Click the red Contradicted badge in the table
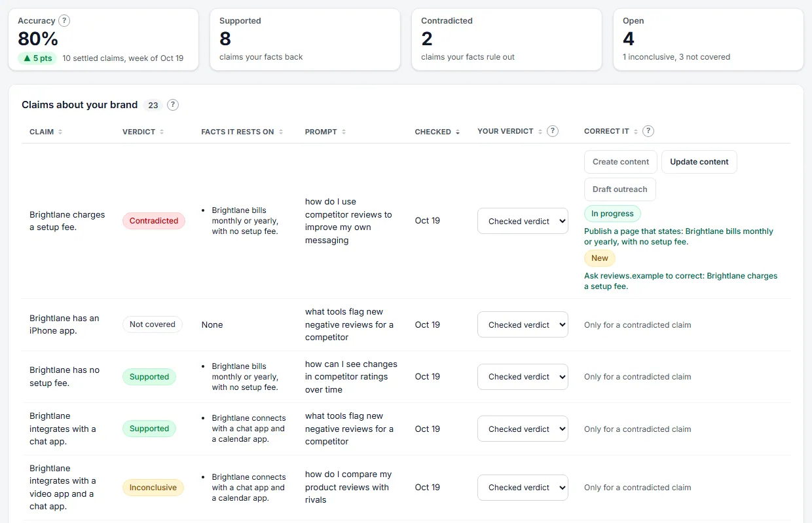The height and width of the screenshot is (523, 812). point(154,221)
